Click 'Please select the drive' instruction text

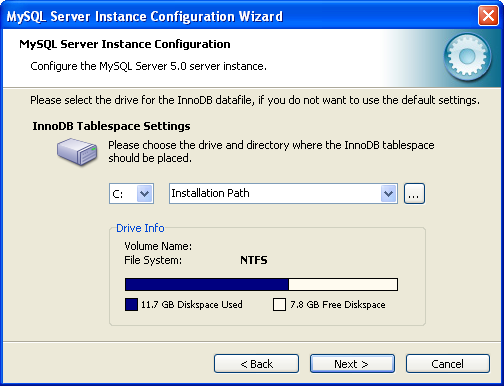tap(255, 100)
